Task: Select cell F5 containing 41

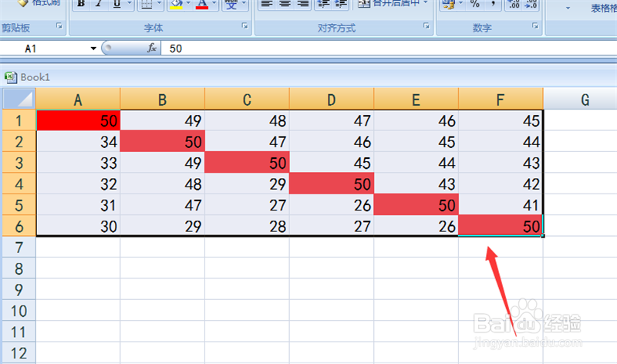Action: [x=501, y=204]
